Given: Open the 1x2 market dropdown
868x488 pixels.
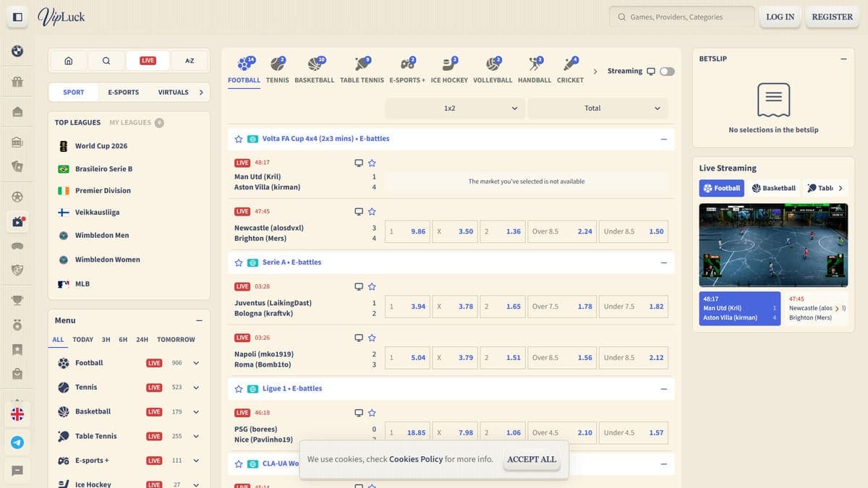Looking at the screenshot, I should (x=455, y=108).
